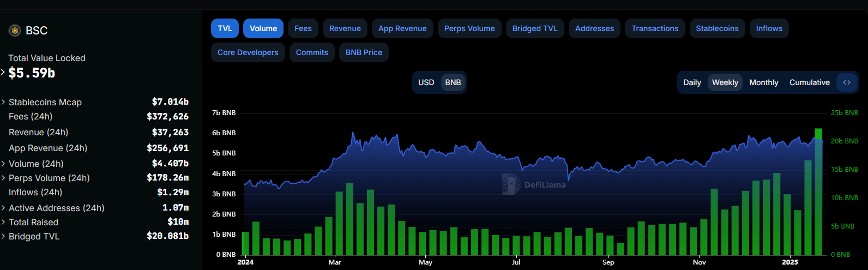Viewport: 868px width, 270px height.
Task: Enable the Commits chart series
Action: (312, 52)
